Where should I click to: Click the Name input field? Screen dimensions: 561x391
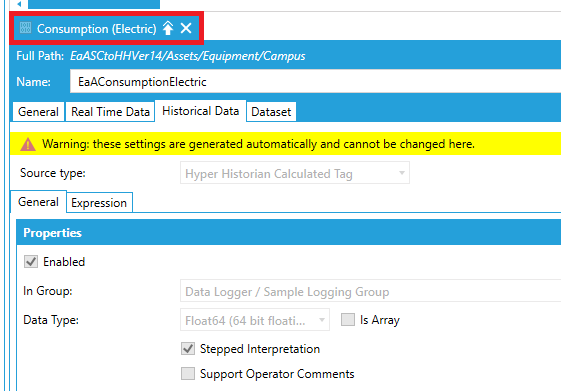(x=316, y=82)
